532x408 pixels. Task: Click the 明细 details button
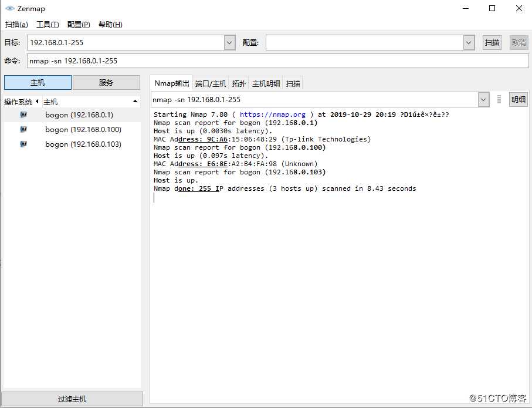(519, 100)
